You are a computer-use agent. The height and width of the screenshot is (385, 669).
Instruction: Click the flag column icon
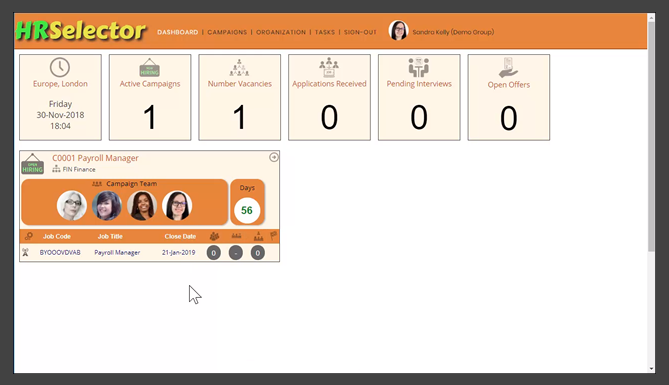[x=273, y=236]
